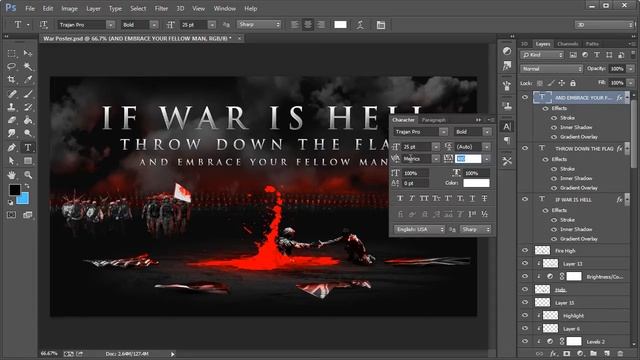Select the Move tool
Viewport: 640px width, 360px height.
point(28,53)
